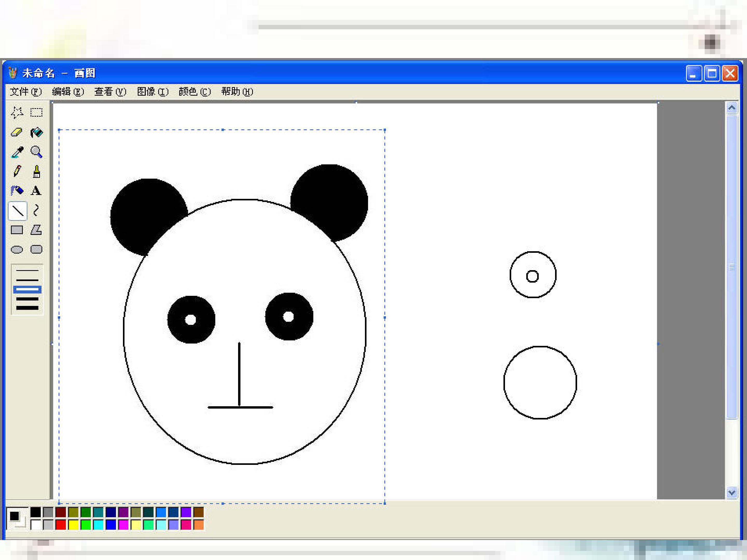This screenshot has height=560, width=747.
Task: Select the rectangular Select tool
Action: click(x=37, y=113)
